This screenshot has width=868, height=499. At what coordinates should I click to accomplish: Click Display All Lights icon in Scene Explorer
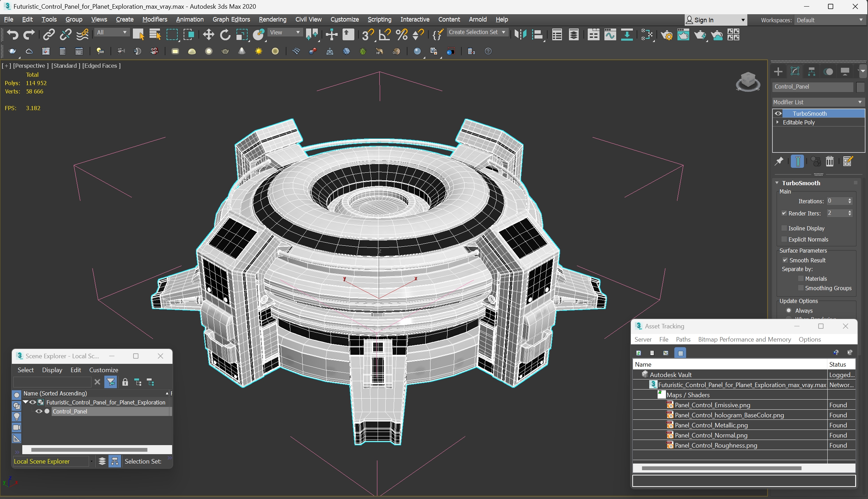click(17, 416)
